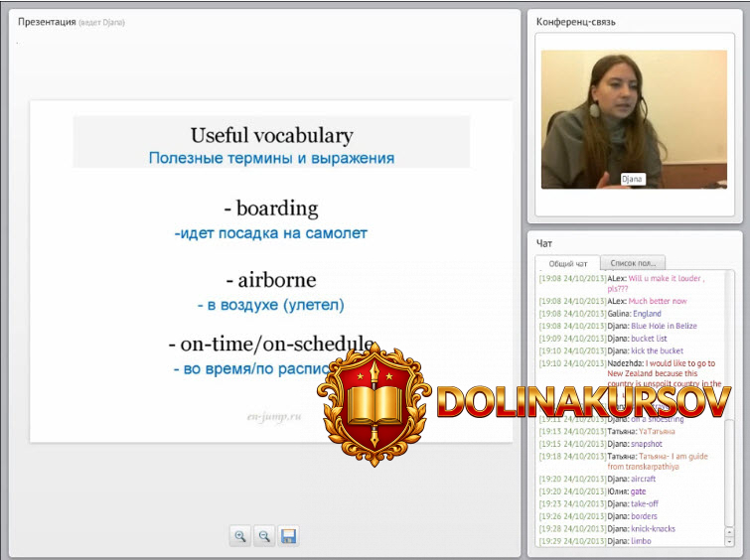Click the Чат panel title

544,242
